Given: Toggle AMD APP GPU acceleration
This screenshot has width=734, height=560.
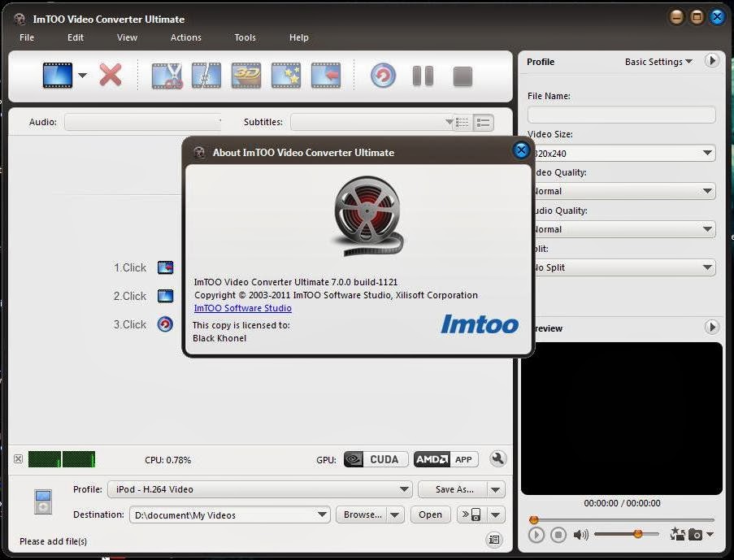Looking at the screenshot, I should (446, 459).
